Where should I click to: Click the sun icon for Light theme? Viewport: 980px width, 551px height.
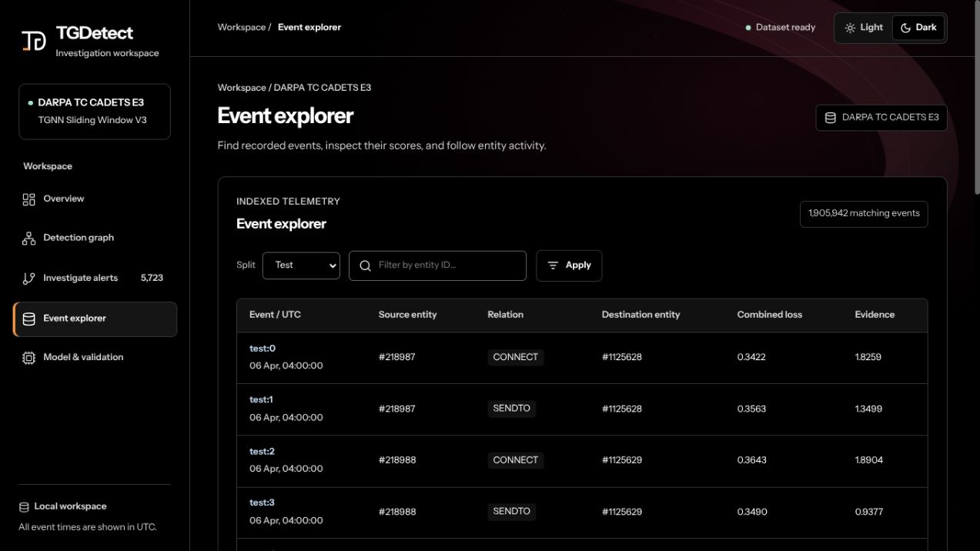point(850,28)
